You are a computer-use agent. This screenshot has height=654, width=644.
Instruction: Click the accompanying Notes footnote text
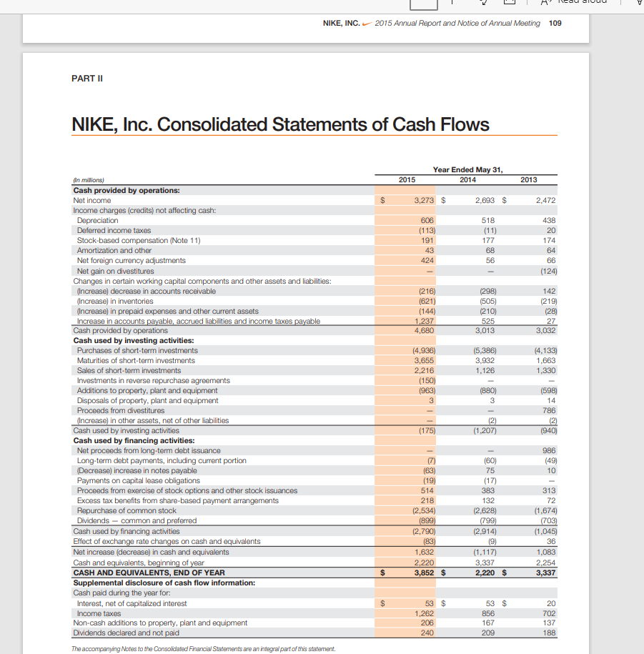(x=202, y=648)
